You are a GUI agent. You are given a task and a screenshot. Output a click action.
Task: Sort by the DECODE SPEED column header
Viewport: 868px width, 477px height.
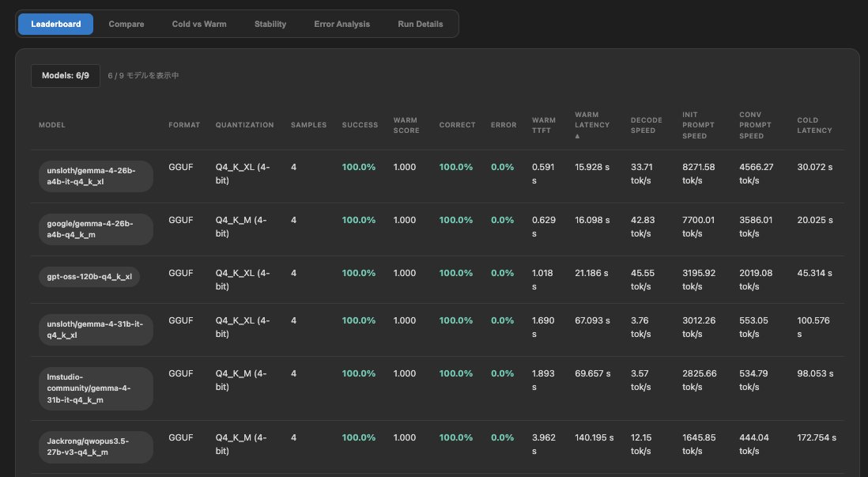point(646,125)
